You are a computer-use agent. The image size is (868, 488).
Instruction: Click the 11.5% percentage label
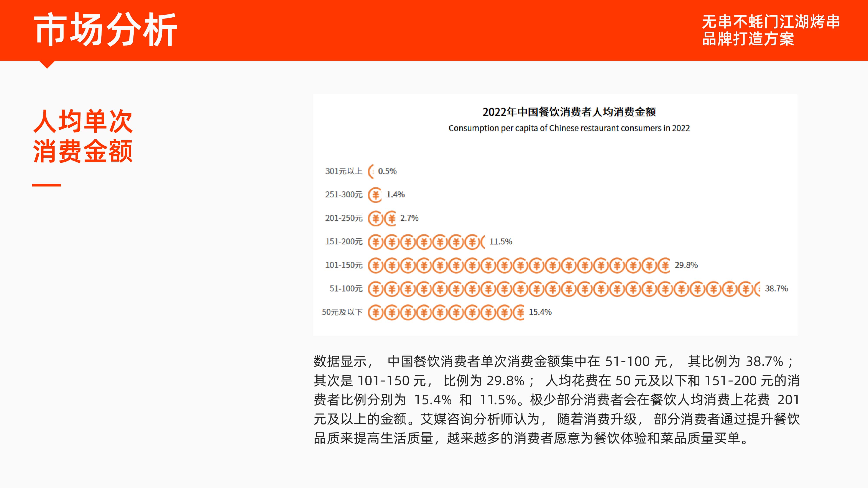click(x=501, y=242)
